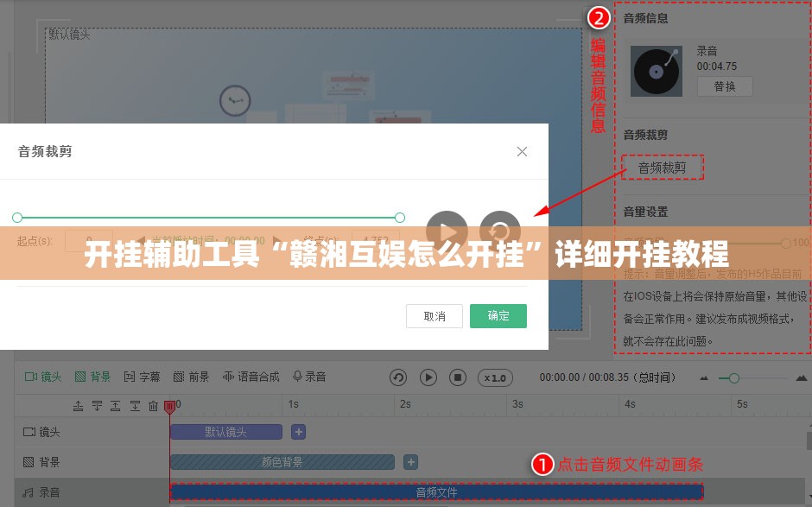Switch to the 镜头 toolbar tab
Image resolution: width=812 pixels, height=507 pixels.
pos(43,377)
